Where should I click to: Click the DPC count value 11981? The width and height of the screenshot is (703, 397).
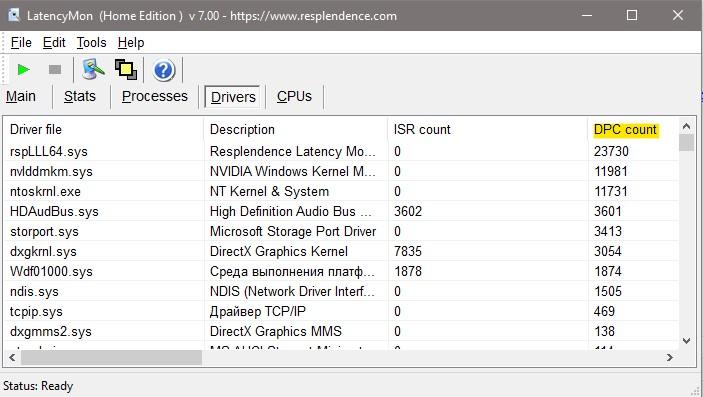coord(611,171)
